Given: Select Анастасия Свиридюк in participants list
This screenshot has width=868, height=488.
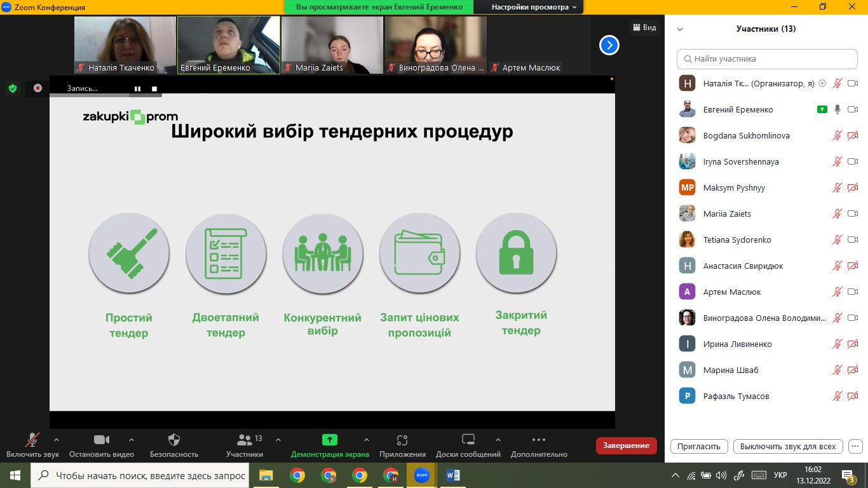Looking at the screenshot, I should (x=766, y=266).
